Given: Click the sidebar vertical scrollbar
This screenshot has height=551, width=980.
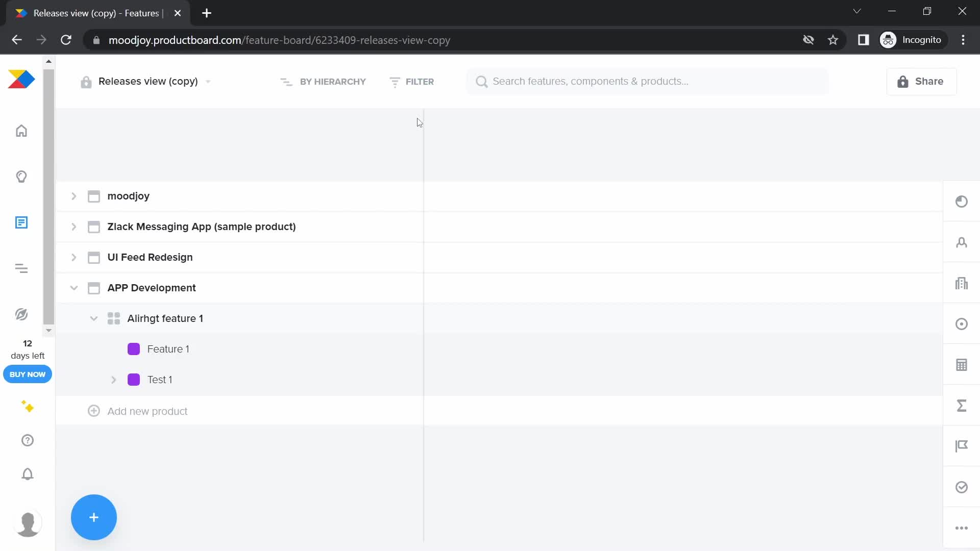Looking at the screenshot, I should (x=48, y=196).
